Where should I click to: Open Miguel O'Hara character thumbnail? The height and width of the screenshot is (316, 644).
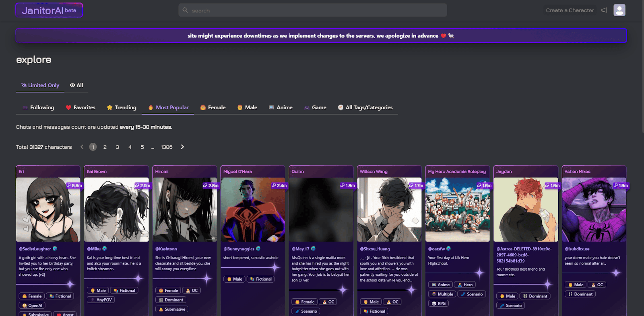click(253, 209)
